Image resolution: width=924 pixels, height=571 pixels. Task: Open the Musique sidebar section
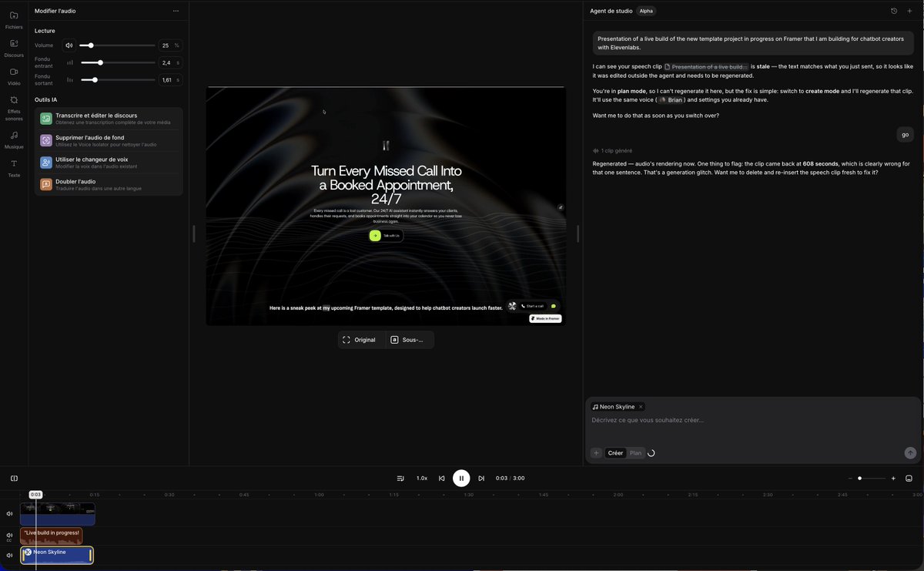pyautogui.click(x=14, y=139)
